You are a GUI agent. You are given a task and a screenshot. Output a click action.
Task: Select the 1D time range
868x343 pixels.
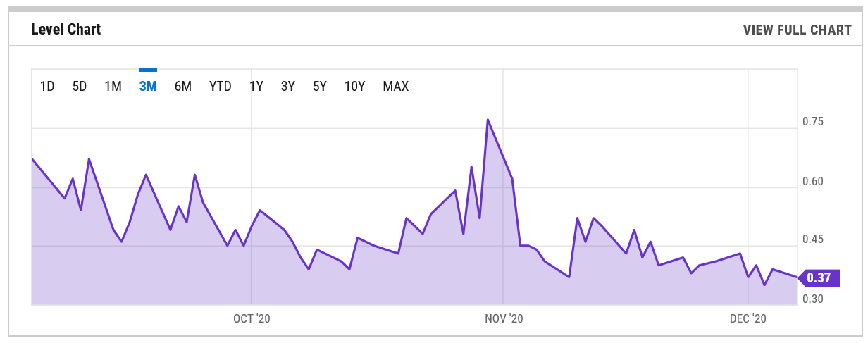coord(47,87)
